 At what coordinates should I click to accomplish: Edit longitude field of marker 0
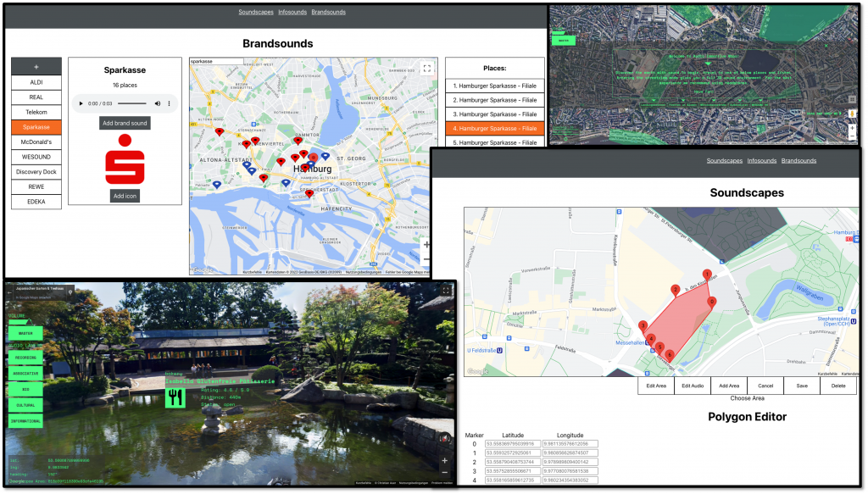[570, 444]
